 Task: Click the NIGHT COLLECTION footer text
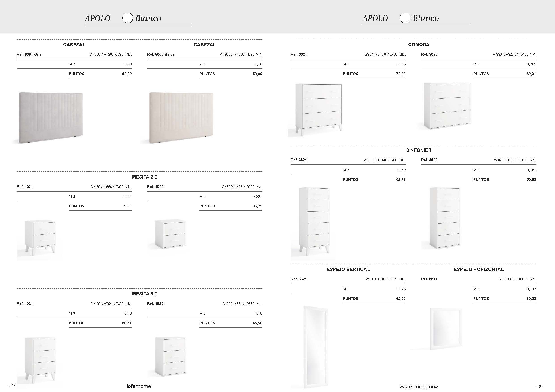point(419,387)
